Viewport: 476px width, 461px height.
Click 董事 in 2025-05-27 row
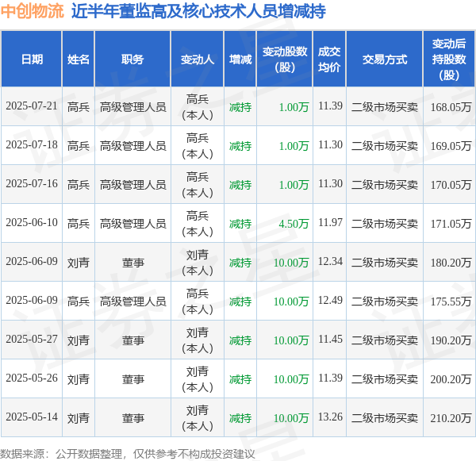pyautogui.click(x=133, y=340)
